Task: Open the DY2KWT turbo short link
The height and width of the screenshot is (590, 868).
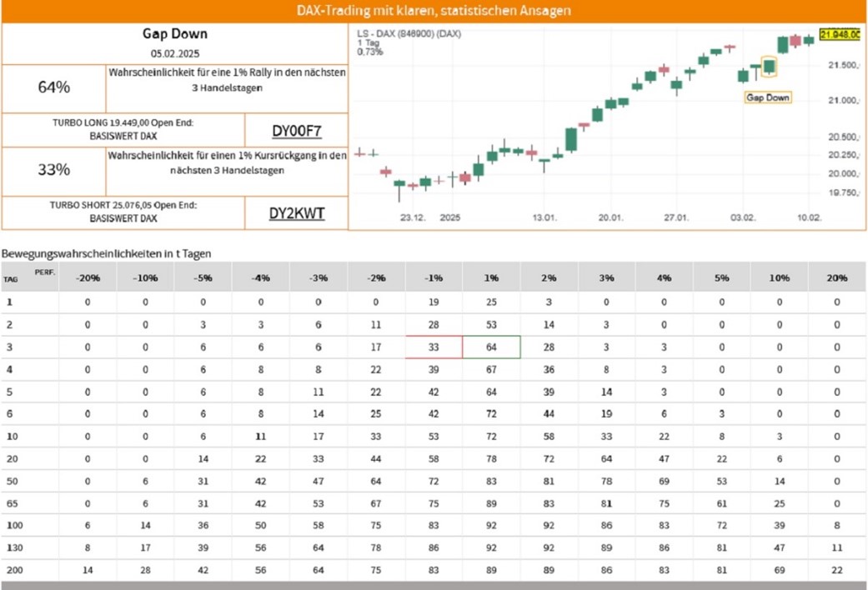Action: pos(296,213)
